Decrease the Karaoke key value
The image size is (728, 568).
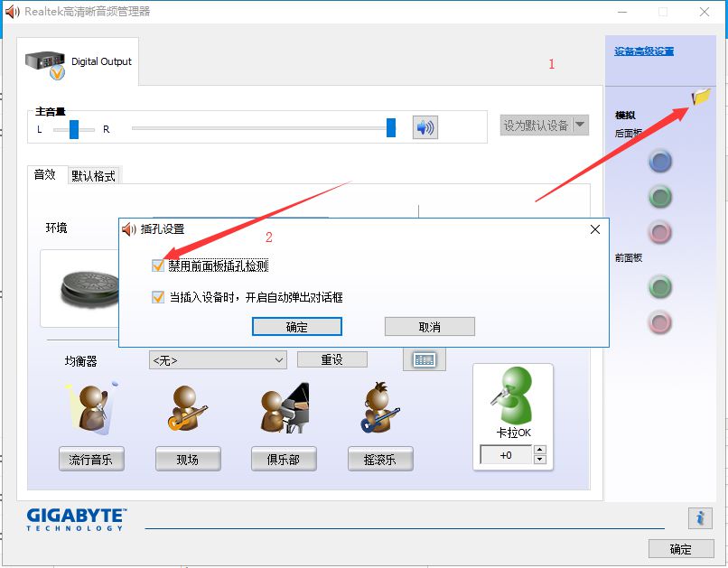539,459
